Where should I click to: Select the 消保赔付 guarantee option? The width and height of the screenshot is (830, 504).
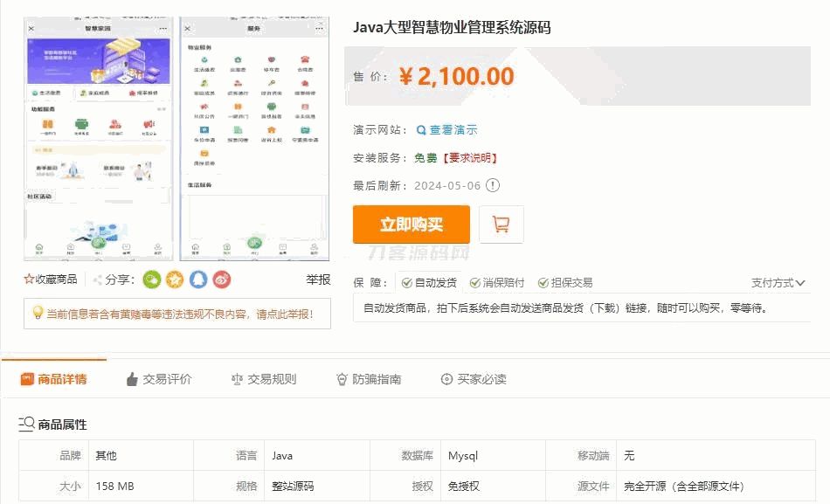tap(497, 283)
